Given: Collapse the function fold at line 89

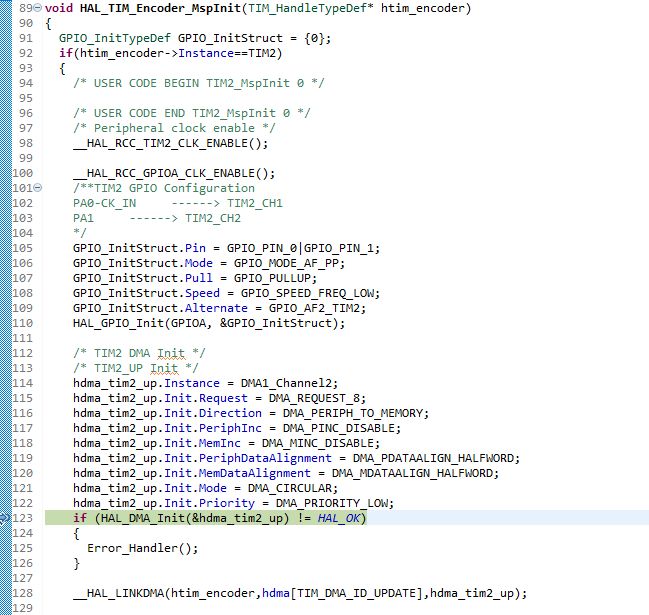Looking at the screenshot, I should coord(38,7).
